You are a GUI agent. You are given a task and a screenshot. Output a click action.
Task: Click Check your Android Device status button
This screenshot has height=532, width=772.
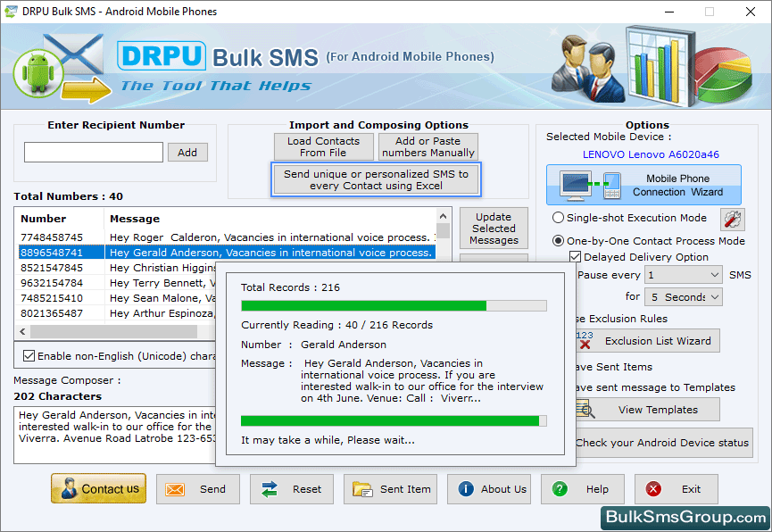point(662,443)
